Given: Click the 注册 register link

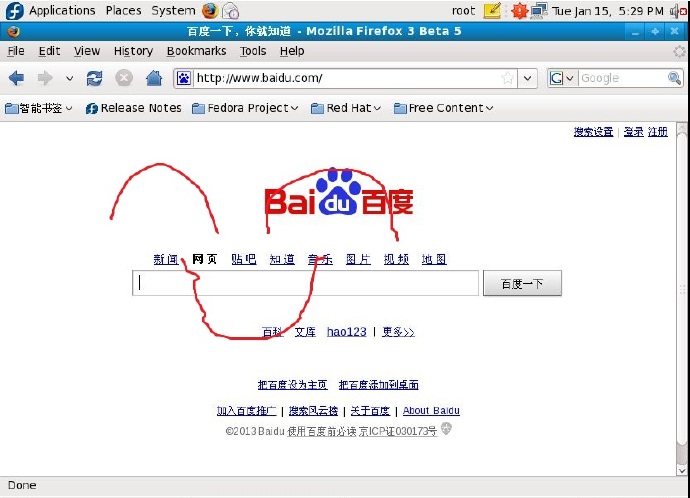Looking at the screenshot, I should [657, 132].
